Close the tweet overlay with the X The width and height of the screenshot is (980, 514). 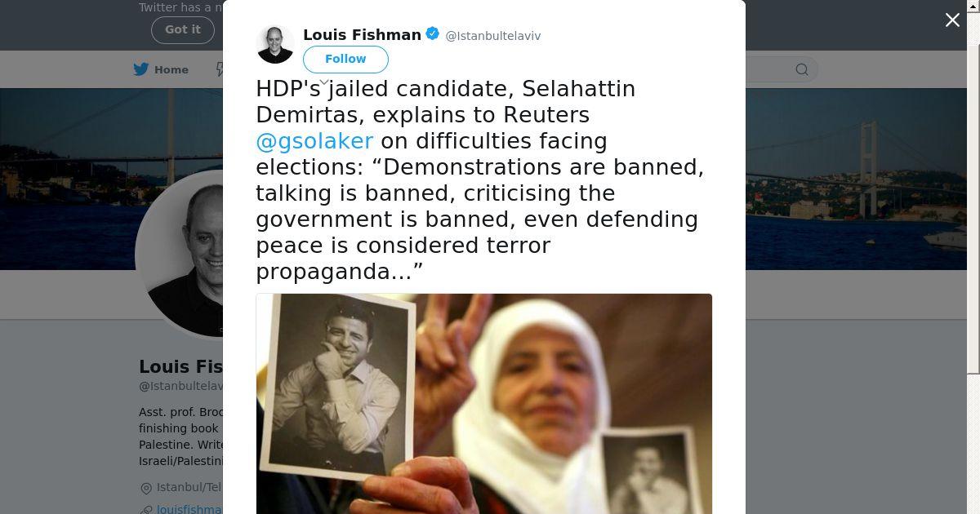coord(952,20)
